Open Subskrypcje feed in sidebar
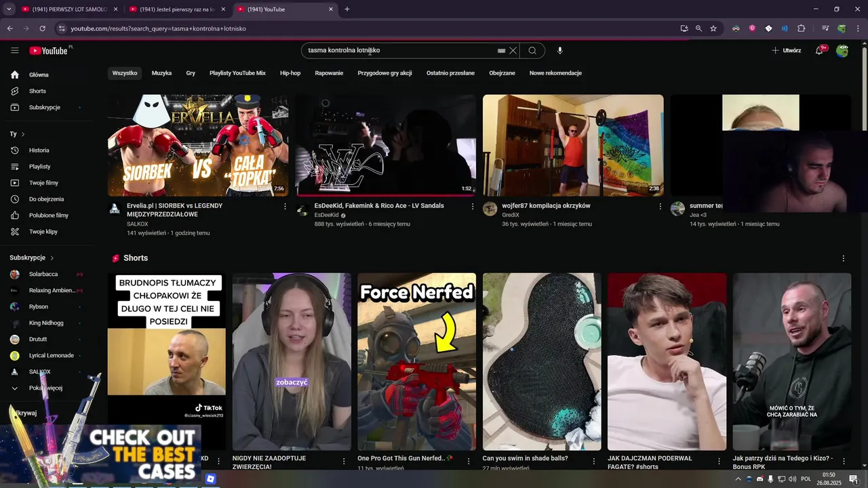Image resolution: width=868 pixels, height=488 pixels. click(x=46, y=107)
